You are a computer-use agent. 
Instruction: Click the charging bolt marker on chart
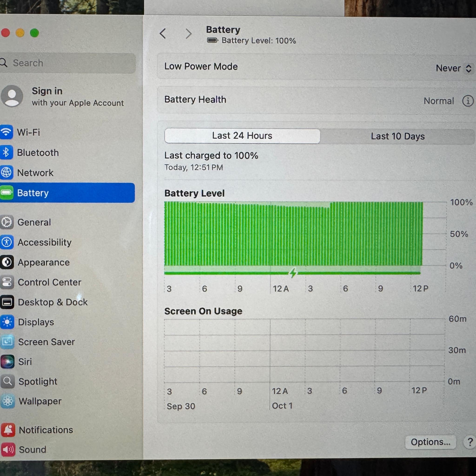click(x=293, y=273)
